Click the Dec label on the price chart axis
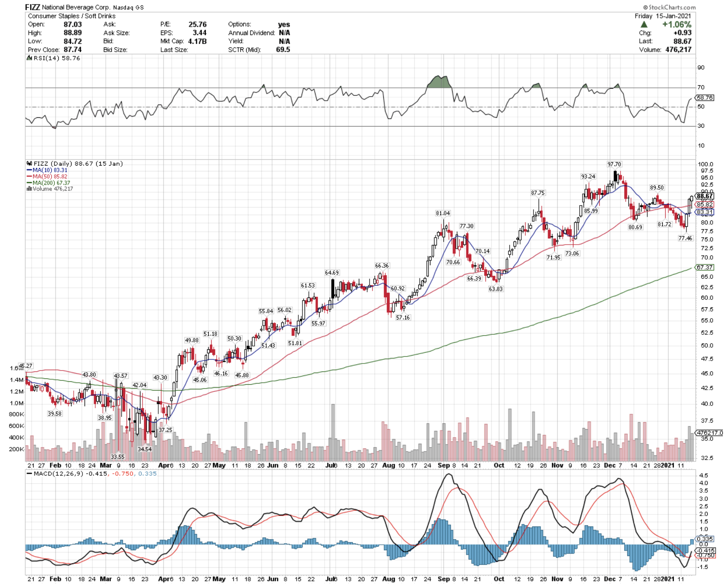The height and width of the screenshot is (587, 728). 609,465
